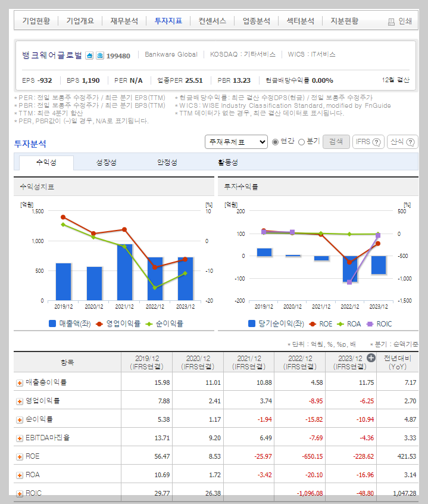The width and height of the screenshot is (428, 504).
Task: Click the 순이익률 2022/12 value -15.82
Action: [x=314, y=419]
